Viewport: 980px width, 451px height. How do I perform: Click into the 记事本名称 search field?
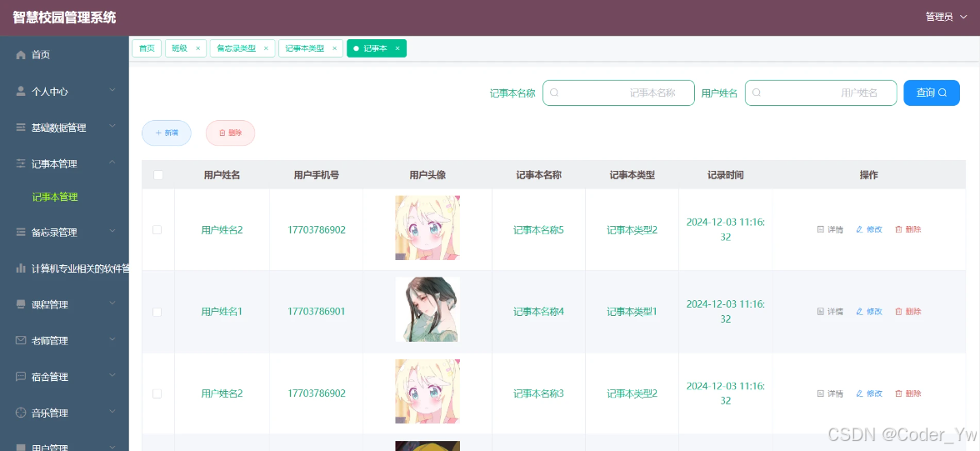coord(618,93)
